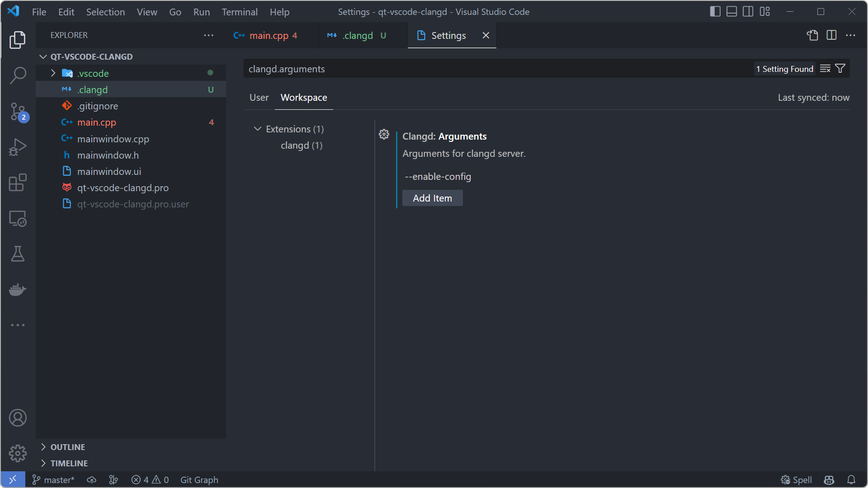Open the Extensions panel
Screen dimensions: 868x488
coord(18,183)
